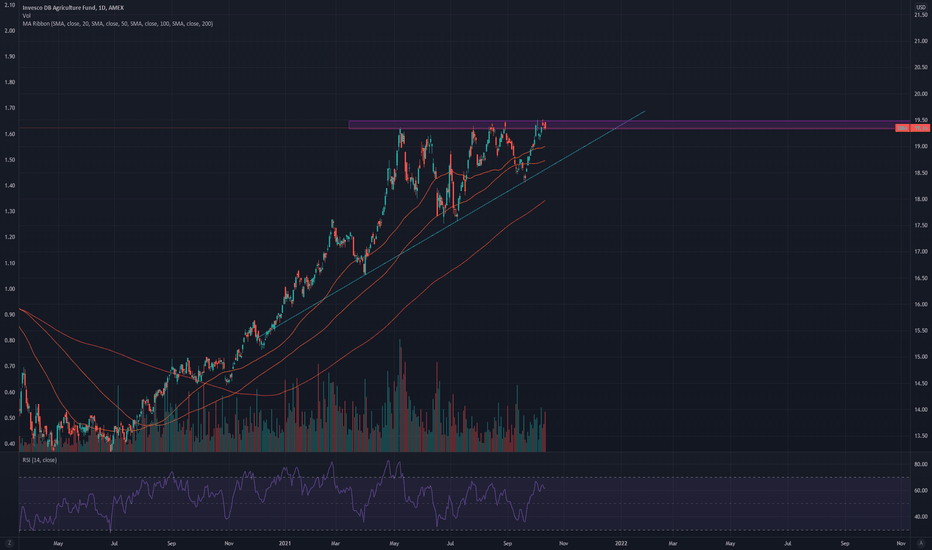Click the 1.00 left scale value

coord(10,289)
